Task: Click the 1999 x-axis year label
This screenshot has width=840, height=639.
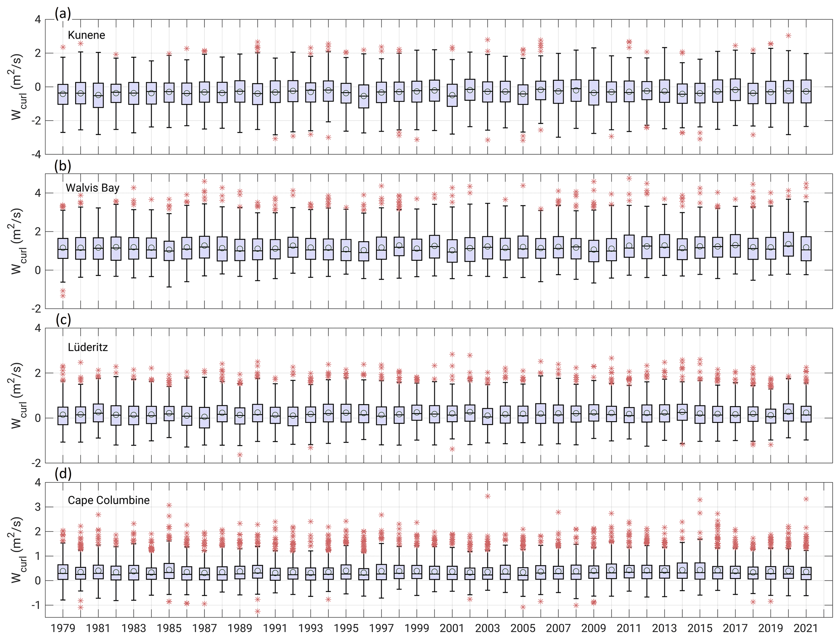Action: coord(417,628)
